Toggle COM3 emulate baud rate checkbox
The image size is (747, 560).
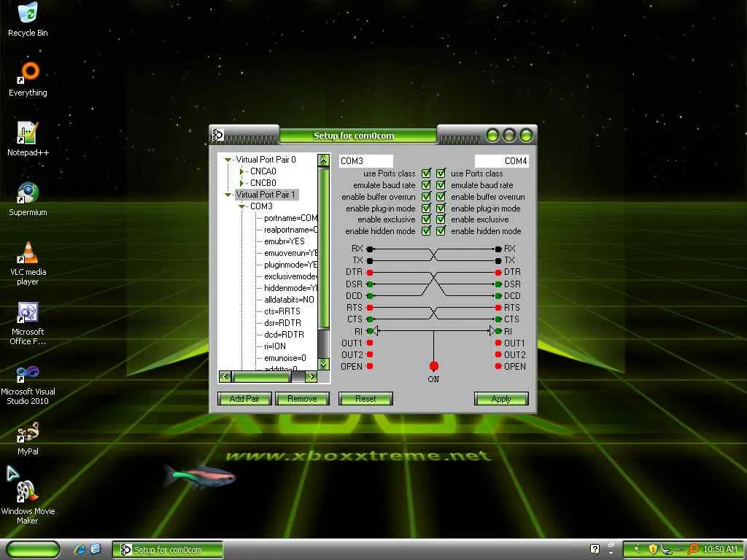[x=426, y=184]
